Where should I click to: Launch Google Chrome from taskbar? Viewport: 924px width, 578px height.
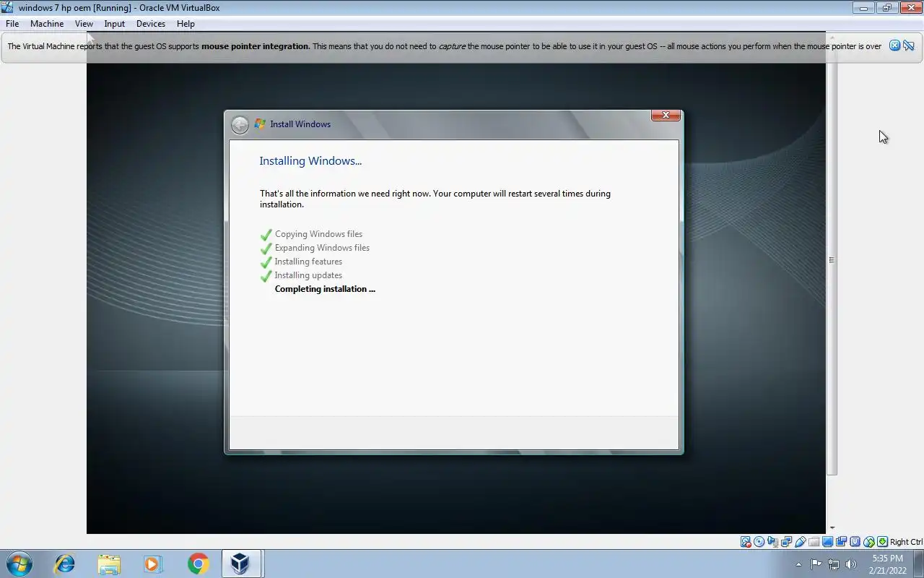198,564
